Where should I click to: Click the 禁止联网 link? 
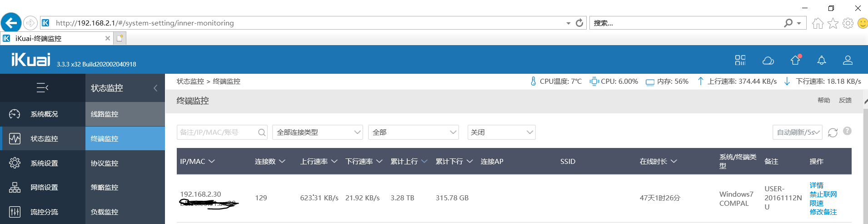pyautogui.click(x=823, y=194)
